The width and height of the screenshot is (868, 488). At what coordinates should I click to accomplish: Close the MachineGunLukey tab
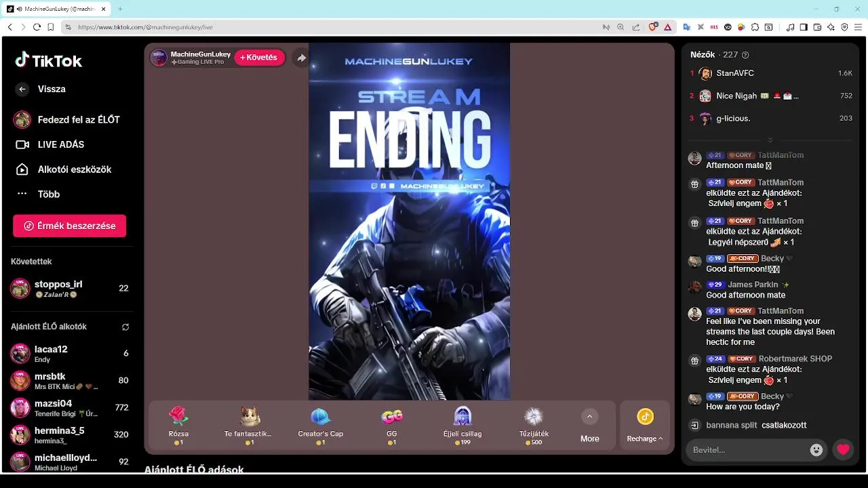click(x=104, y=9)
